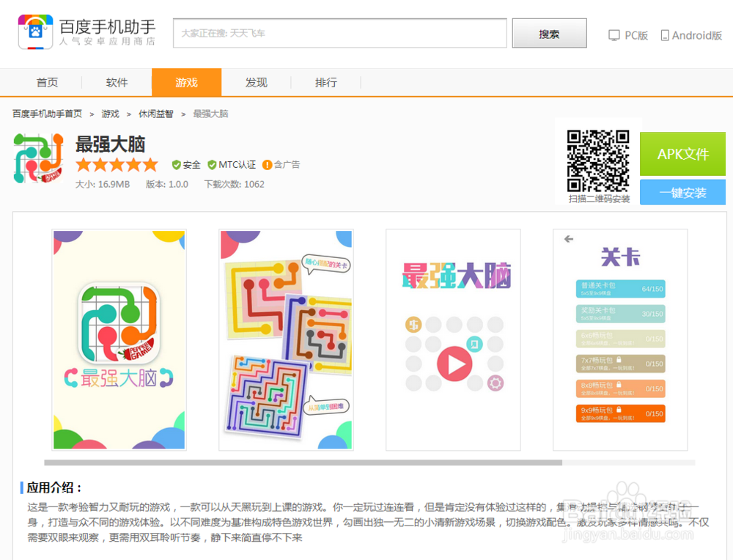Click the 最强大脑 app icon

click(x=38, y=158)
